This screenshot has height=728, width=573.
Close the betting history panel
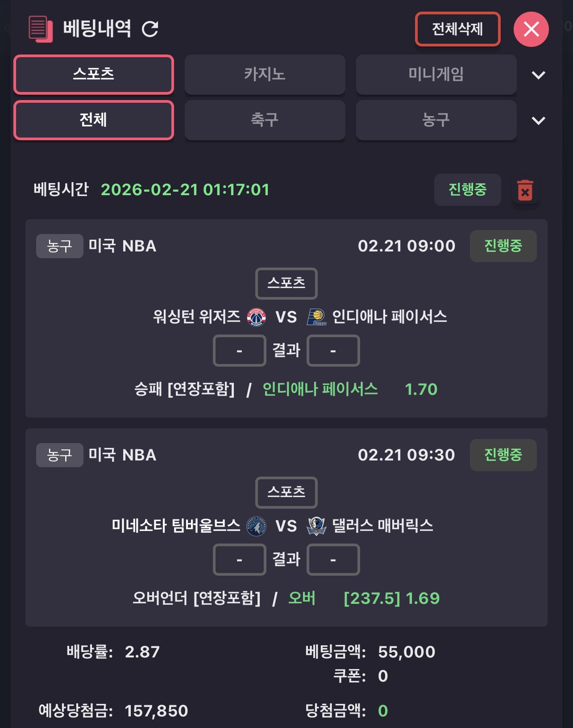[x=531, y=29]
